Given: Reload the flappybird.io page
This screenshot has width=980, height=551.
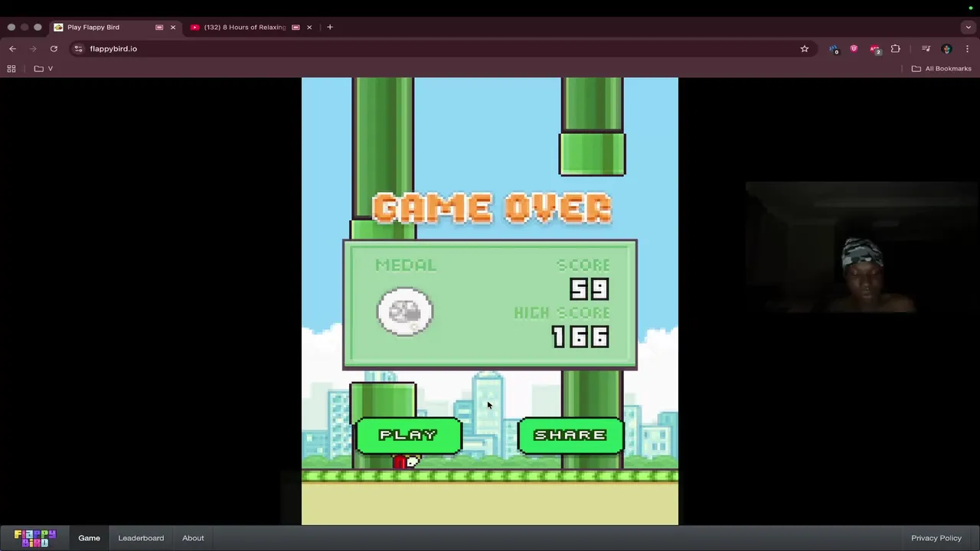Looking at the screenshot, I should pyautogui.click(x=54, y=48).
